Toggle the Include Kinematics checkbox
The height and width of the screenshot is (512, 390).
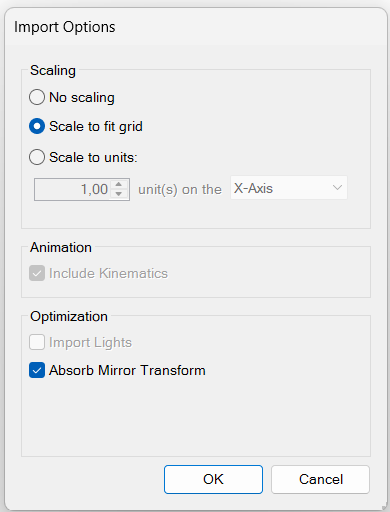tap(37, 273)
